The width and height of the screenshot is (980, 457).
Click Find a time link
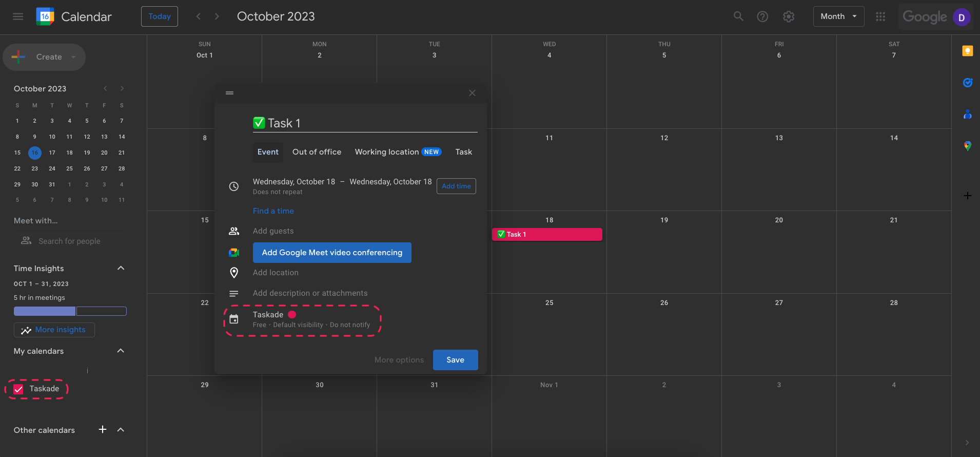click(x=273, y=211)
